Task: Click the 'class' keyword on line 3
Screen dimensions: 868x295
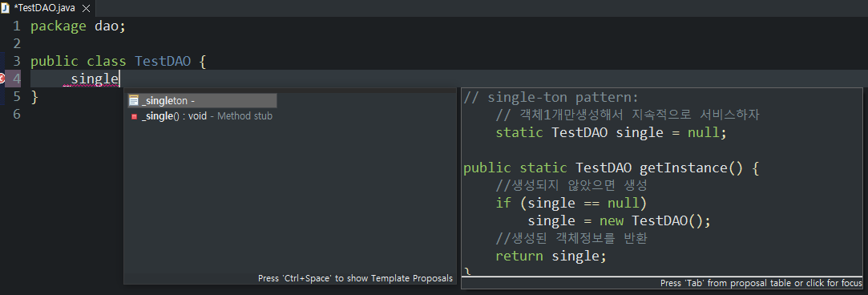Action: (107, 62)
